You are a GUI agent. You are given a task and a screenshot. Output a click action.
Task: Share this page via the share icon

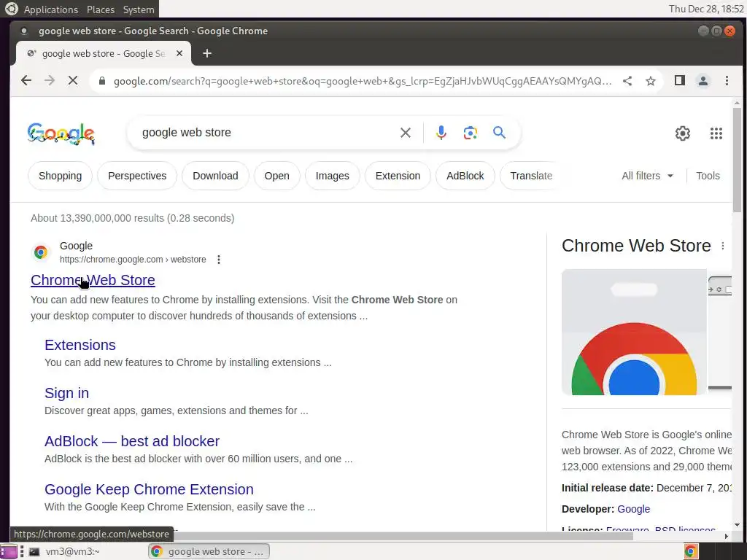(x=627, y=81)
